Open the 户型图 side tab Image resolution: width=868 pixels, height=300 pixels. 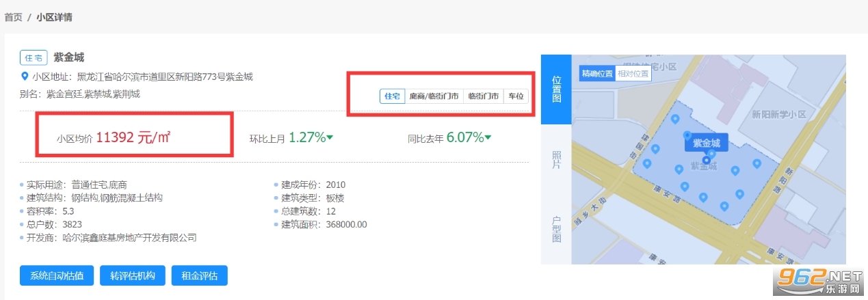tap(556, 230)
